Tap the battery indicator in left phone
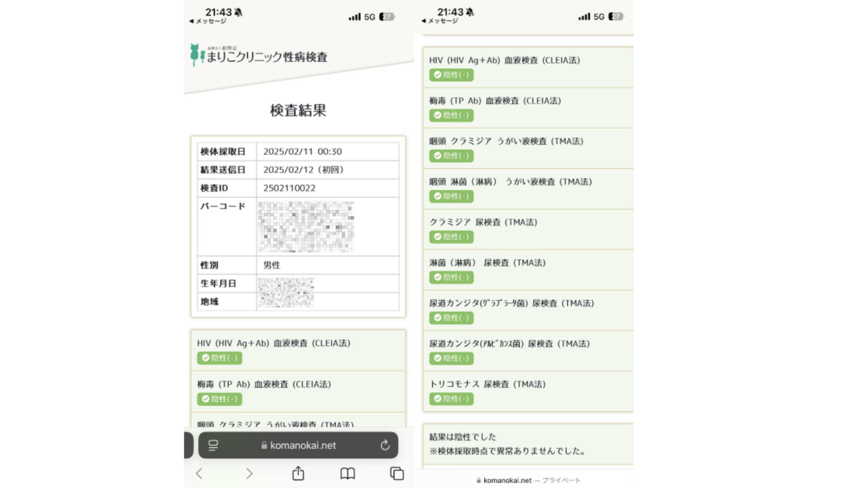Image resolution: width=868 pixels, height=488 pixels. pos(387,17)
